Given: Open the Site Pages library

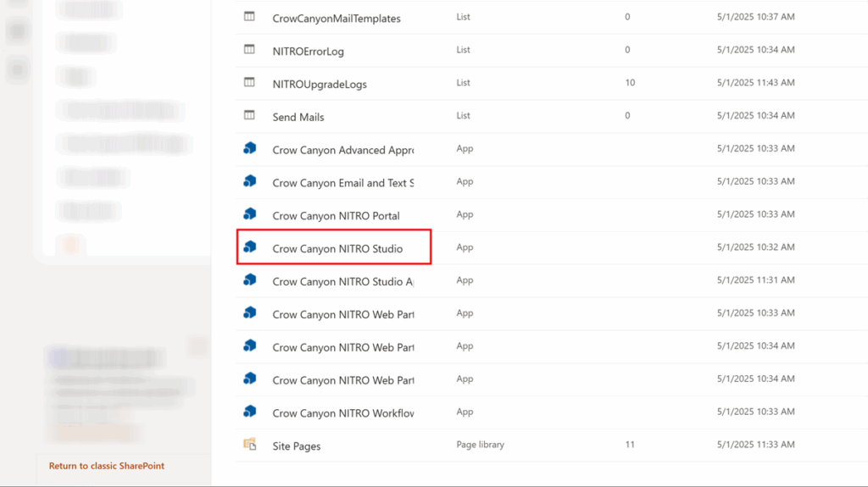Looking at the screenshot, I should point(297,446).
